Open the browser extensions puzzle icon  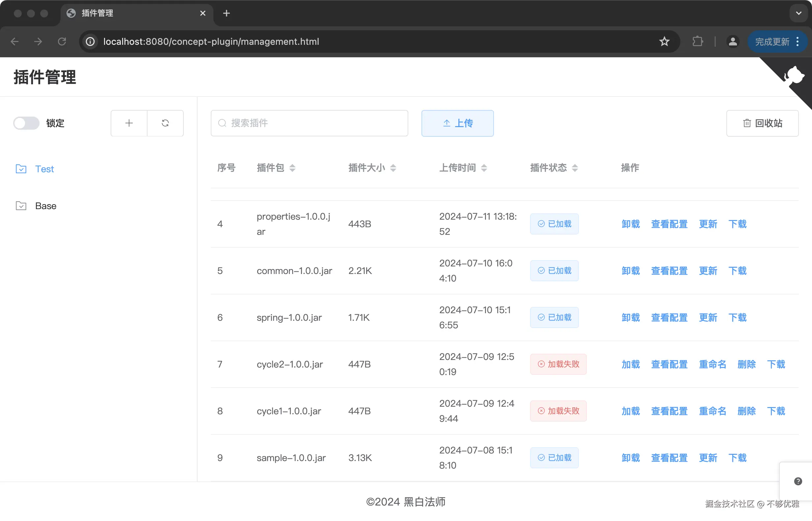697,41
